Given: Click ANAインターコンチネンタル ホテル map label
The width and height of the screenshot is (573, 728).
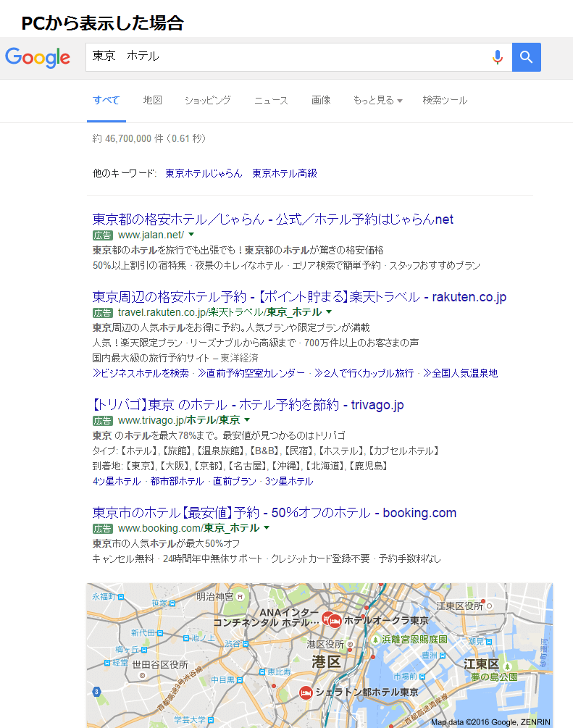Looking at the screenshot, I should 267,617.
